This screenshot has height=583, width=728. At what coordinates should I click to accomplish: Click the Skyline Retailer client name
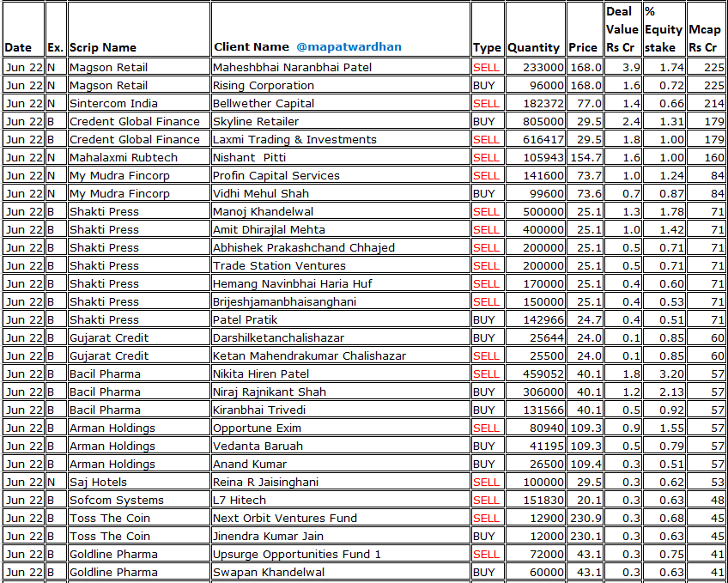[340, 122]
